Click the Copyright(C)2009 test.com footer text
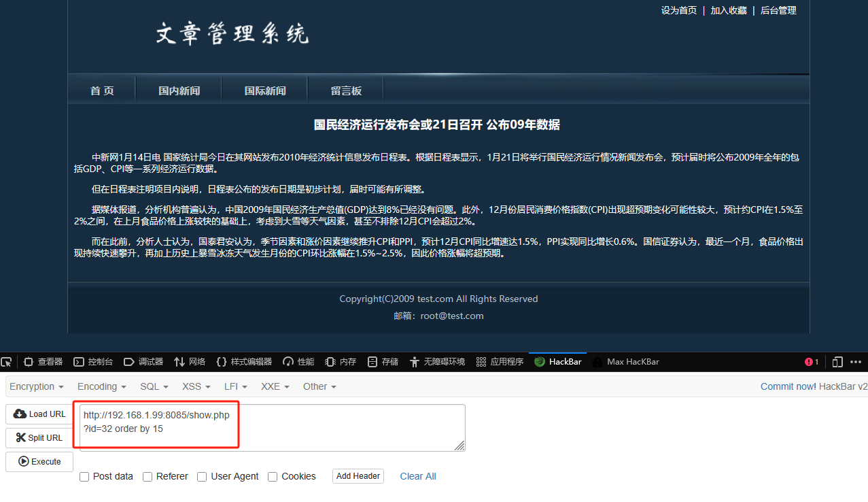 (x=438, y=299)
